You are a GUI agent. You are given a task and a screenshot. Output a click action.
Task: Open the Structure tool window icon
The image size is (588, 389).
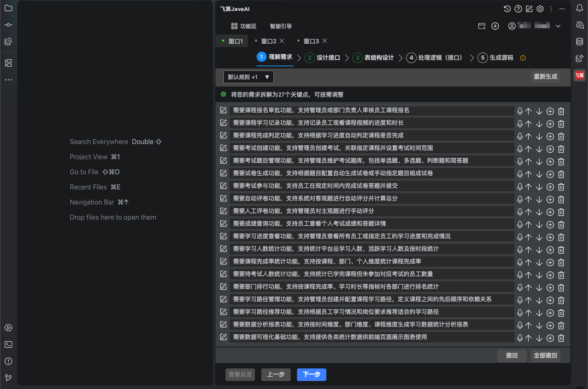point(8,63)
